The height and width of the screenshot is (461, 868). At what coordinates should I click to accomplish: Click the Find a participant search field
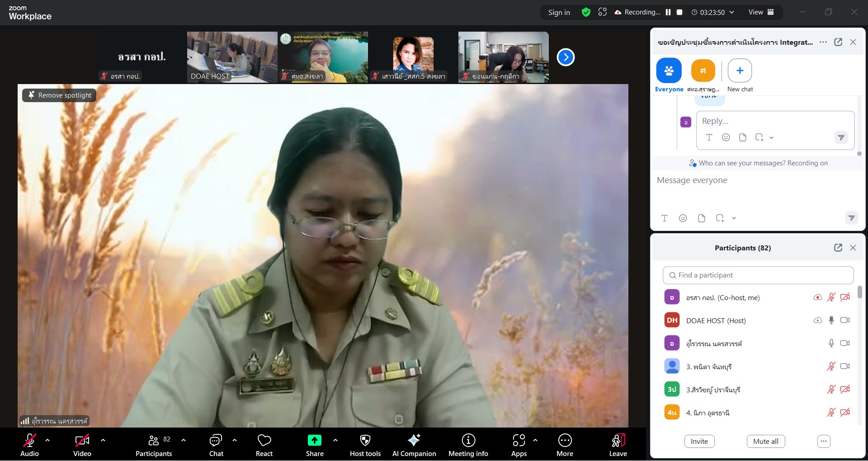(x=758, y=275)
